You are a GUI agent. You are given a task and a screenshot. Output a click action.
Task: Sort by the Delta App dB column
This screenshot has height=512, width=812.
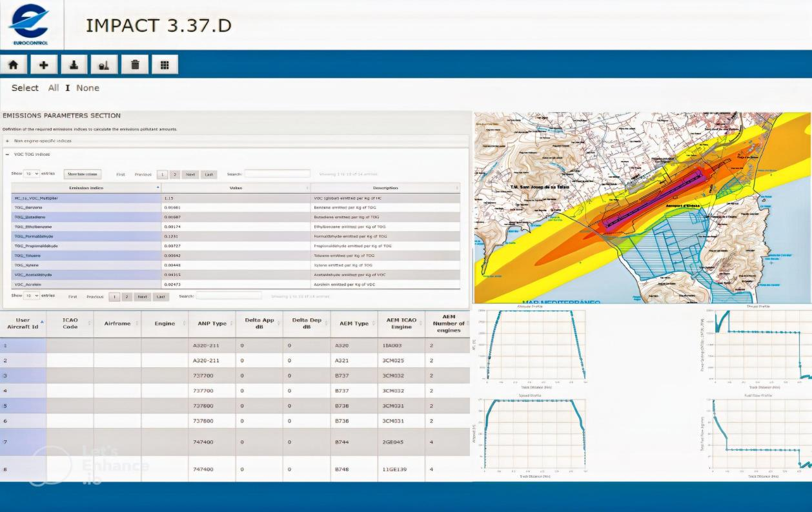coord(259,323)
